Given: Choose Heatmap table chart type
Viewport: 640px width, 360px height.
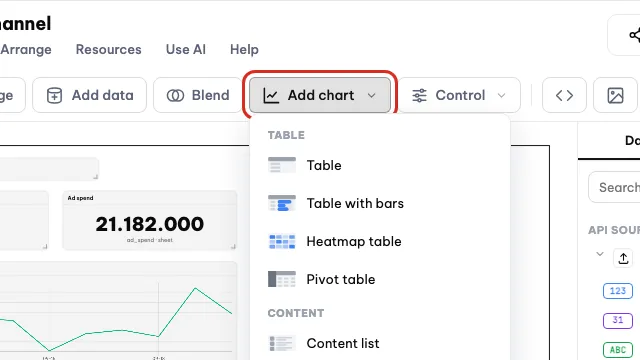Looking at the screenshot, I should tap(380, 241).
